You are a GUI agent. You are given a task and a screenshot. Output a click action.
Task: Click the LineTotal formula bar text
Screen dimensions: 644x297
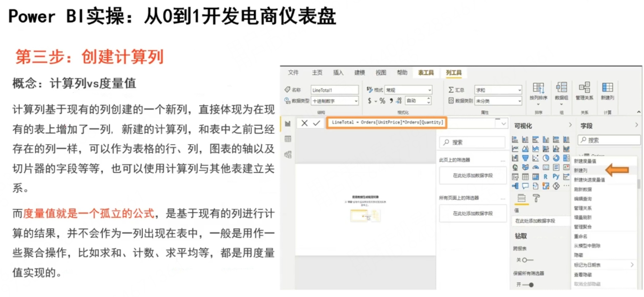tap(387, 122)
